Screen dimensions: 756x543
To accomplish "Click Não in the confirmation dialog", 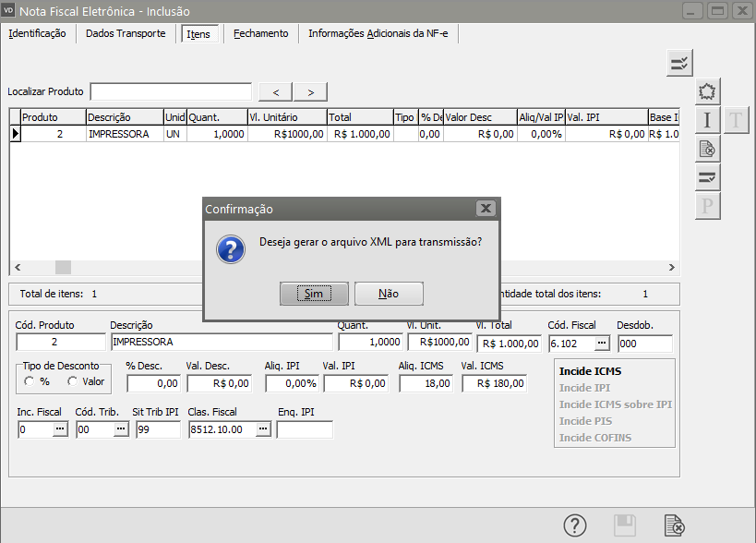I will pyautogui.click(x=389, y=294).
